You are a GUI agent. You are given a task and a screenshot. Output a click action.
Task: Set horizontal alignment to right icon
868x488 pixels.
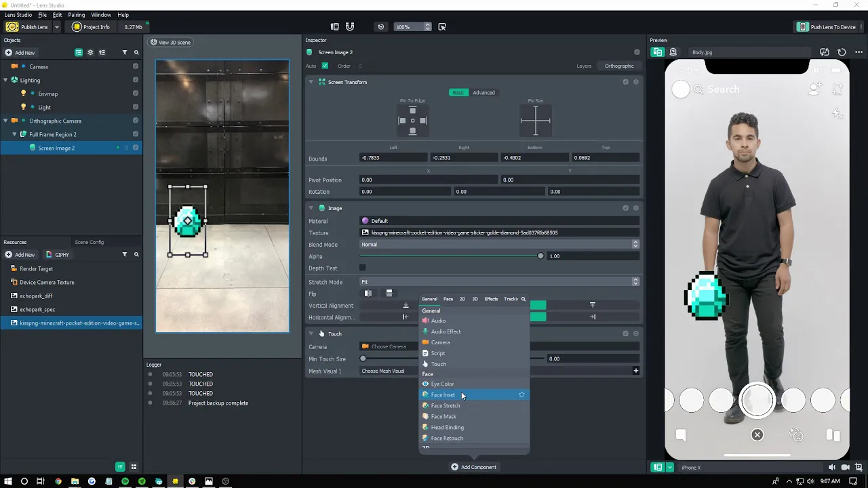592,317
